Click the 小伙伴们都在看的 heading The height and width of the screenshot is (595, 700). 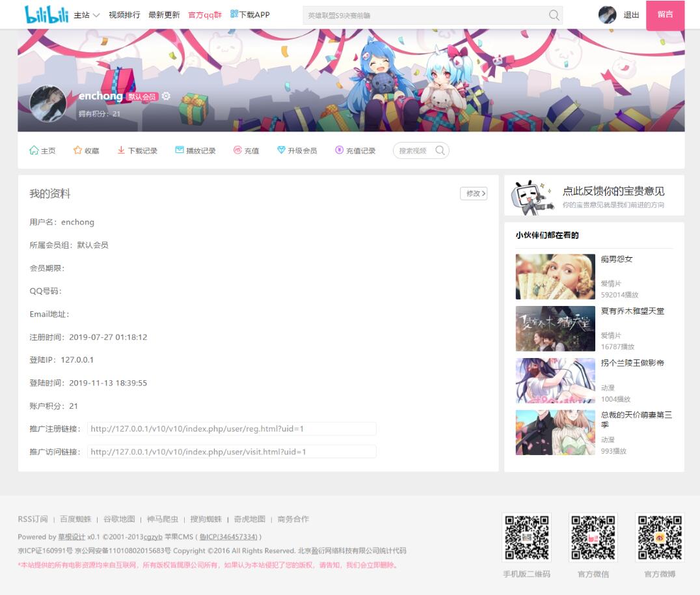point(547,236)
